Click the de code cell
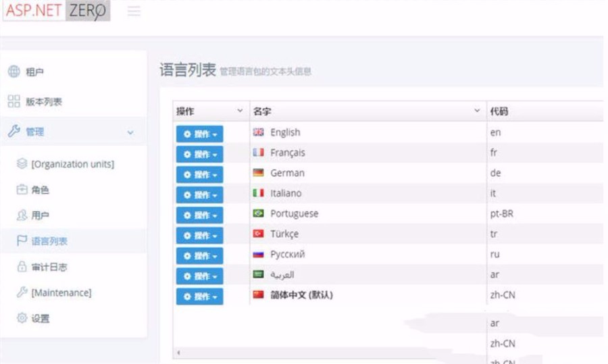 click(495, 173)
